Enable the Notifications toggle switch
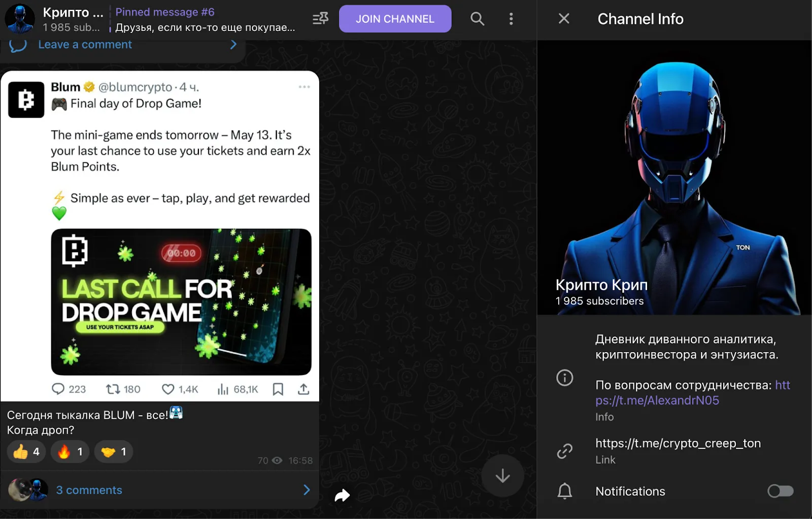 pos(781,491)
